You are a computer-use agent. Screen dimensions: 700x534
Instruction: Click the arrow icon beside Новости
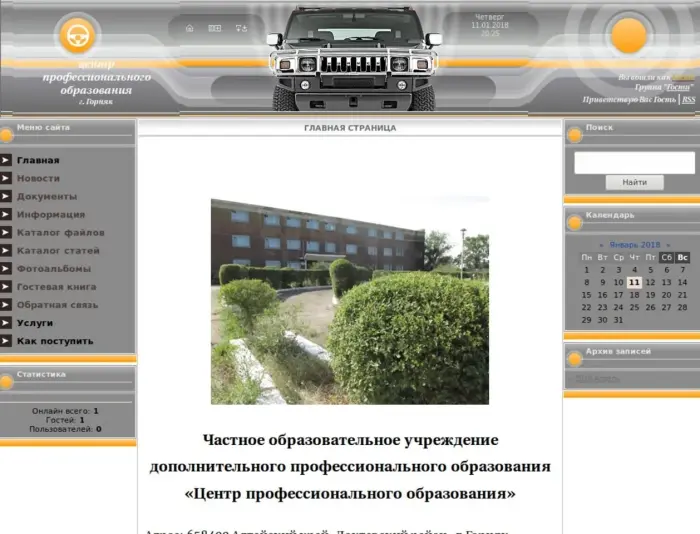coord(6,178)
